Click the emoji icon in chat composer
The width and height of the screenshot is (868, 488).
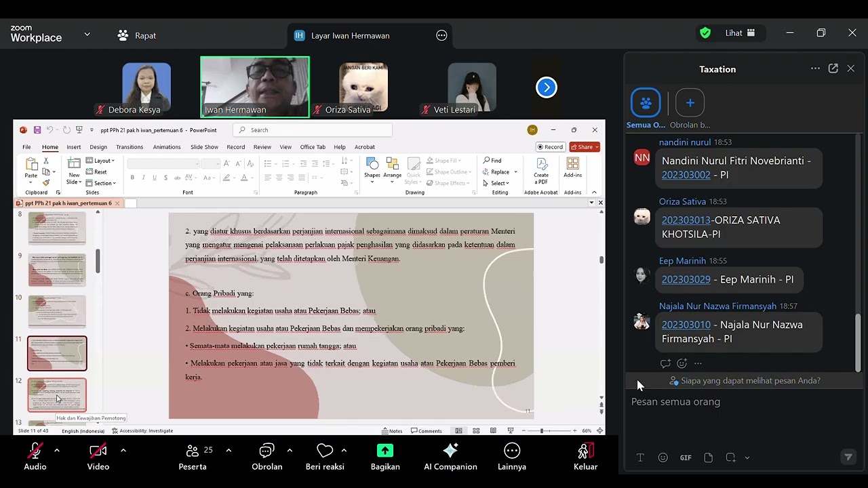663,457
